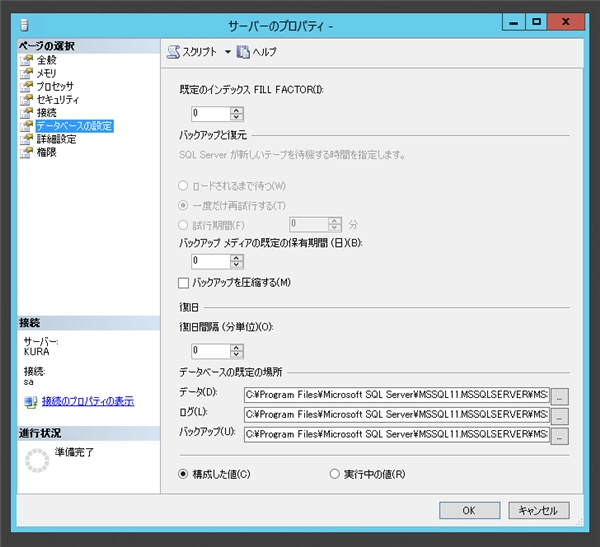Screen dimensions: 600x547
Task: Select the セキュリティ (Security) page
Action: point(58,100)
